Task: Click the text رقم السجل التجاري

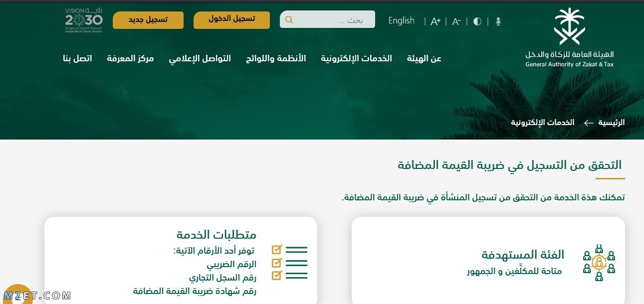Action: tap(222, 278)
